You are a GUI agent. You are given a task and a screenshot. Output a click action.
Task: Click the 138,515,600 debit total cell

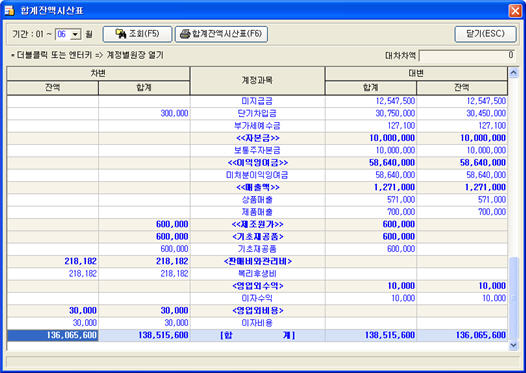(144, 335)
